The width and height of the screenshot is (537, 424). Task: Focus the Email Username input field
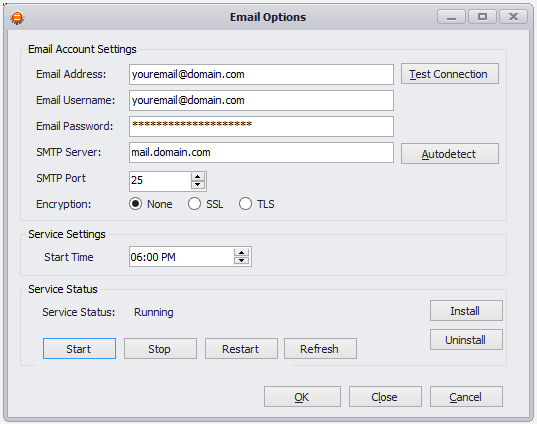coord(261,100)
